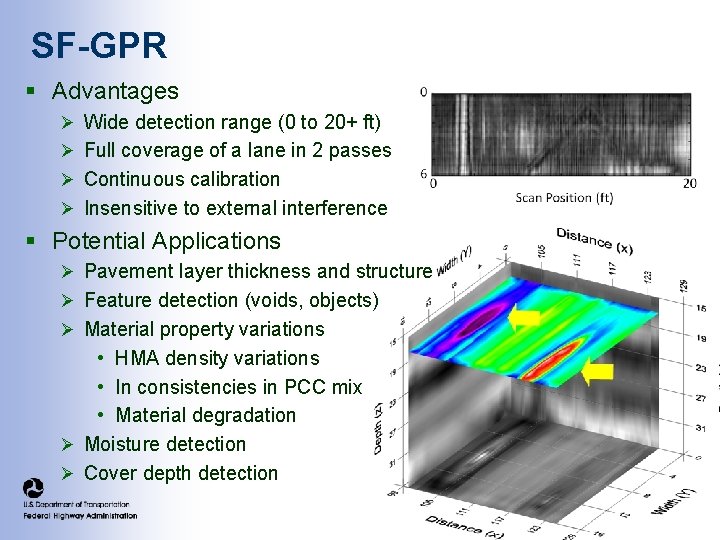
Task: Click arrow bullet before 'Material property variations'
Action: pos(68,330)
